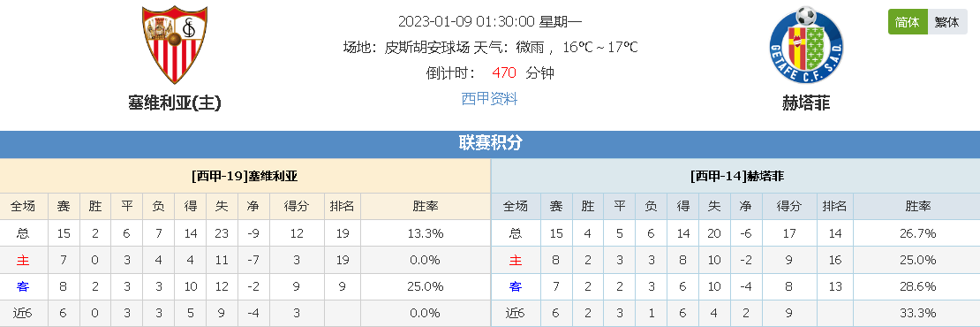
Task: Click the 赫塔菲 team name under logo
Action: click(806, 103)
